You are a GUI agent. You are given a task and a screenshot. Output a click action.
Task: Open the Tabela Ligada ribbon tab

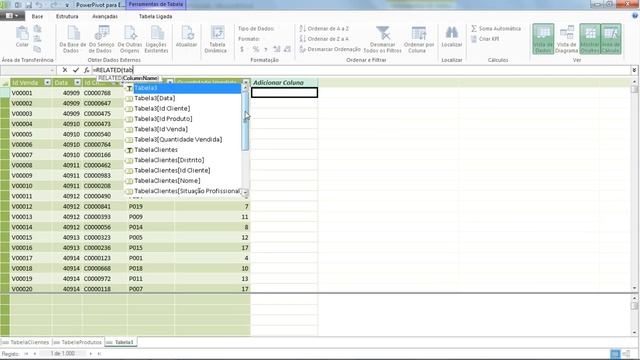[156, 16]
